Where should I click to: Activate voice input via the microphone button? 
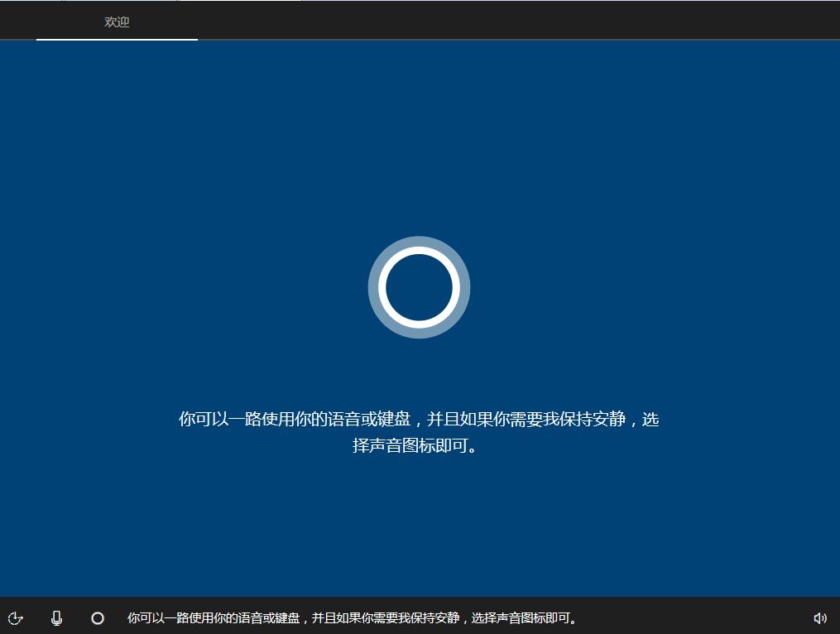pos(56,617)
